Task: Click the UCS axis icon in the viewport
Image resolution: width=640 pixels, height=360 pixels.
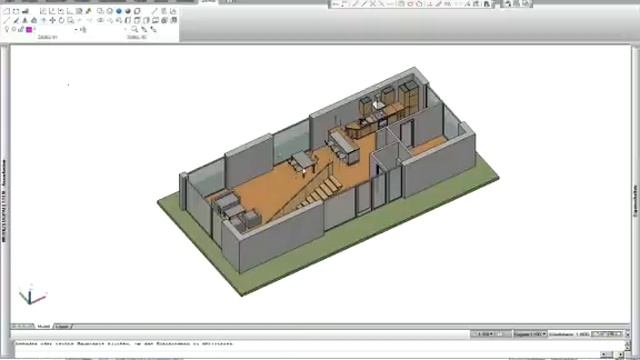Action: click(x=32, y=295)
